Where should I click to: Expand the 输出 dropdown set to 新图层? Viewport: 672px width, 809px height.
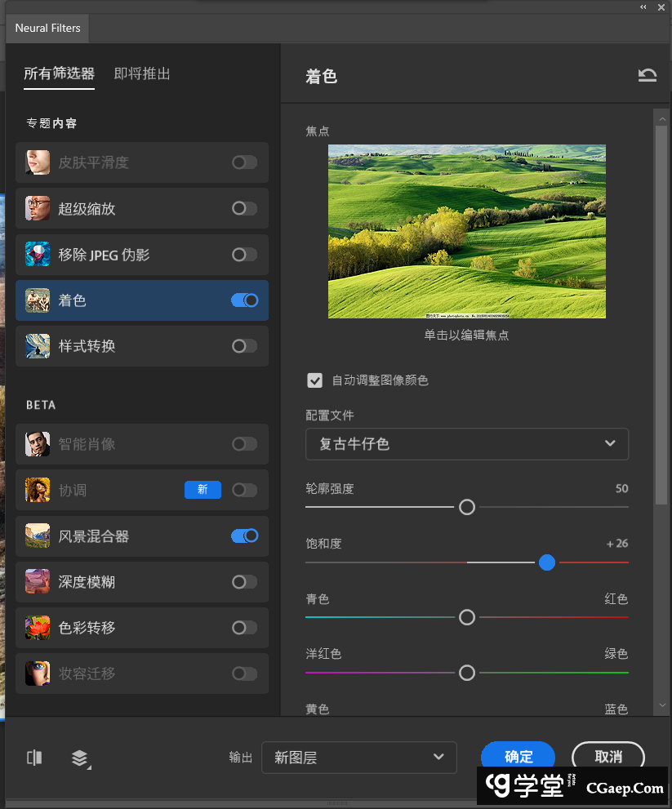point(358,758)
